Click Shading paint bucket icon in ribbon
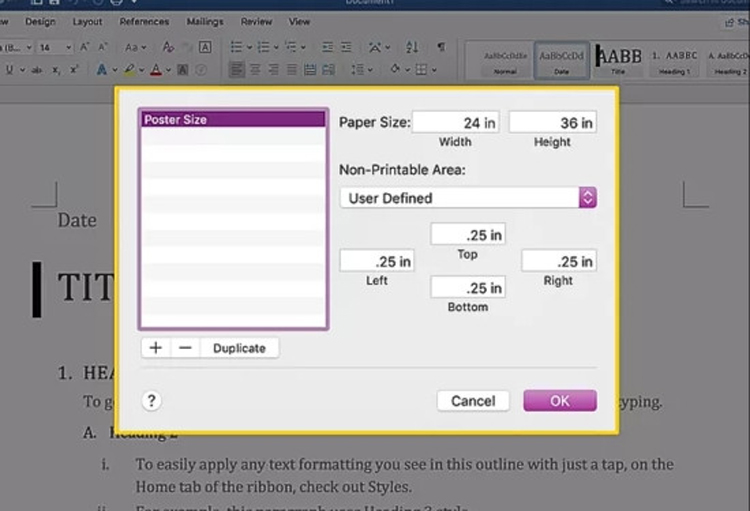The image size is (750, 511). pyautogui.click(x=395, y=69)
